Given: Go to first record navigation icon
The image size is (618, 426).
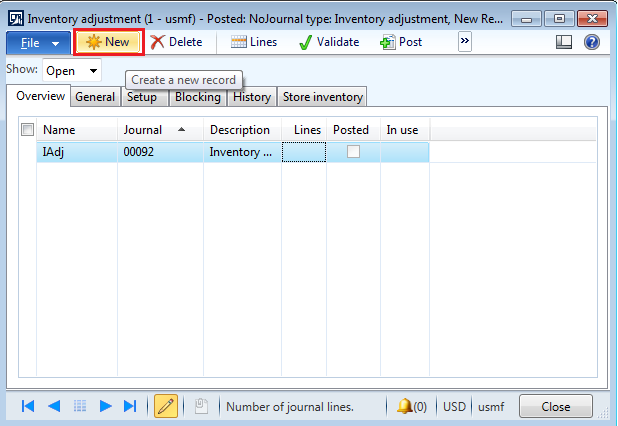Looking at the screenshot, I should (28, 406).
